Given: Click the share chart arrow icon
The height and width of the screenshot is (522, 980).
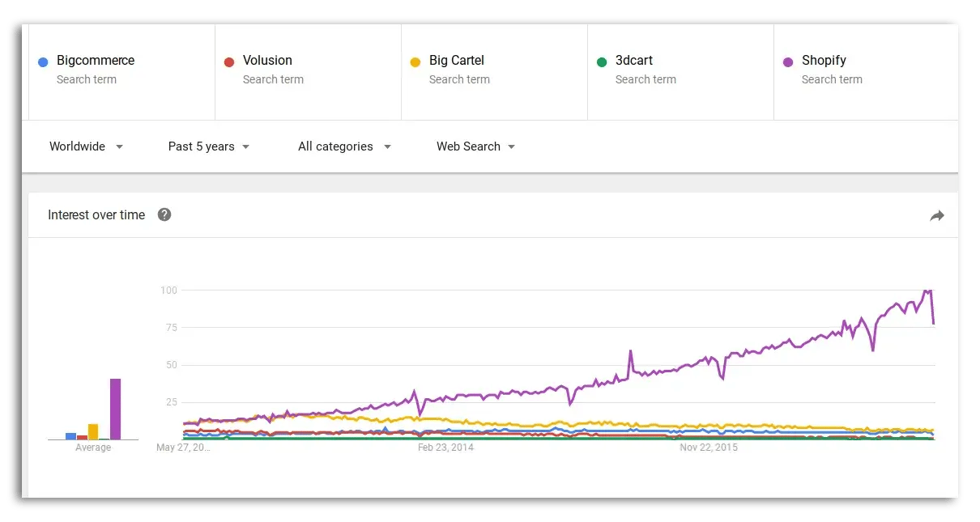Looking at the screenshot, I should tap(936, 215).
